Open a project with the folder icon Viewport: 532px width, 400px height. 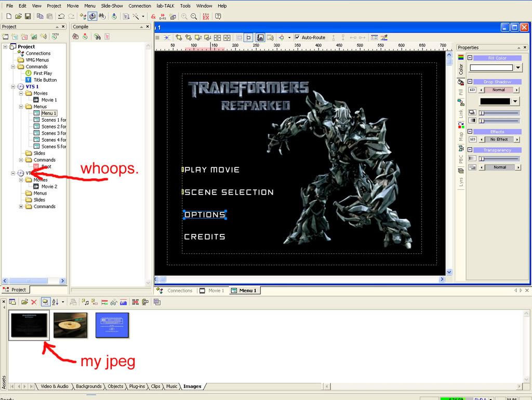[x=18, y=16]
